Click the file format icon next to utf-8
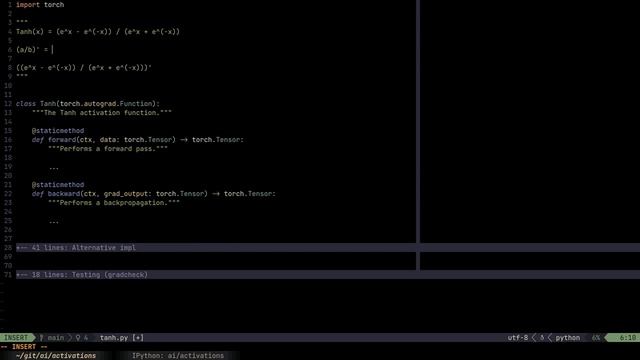 click(x=542, y=338)
